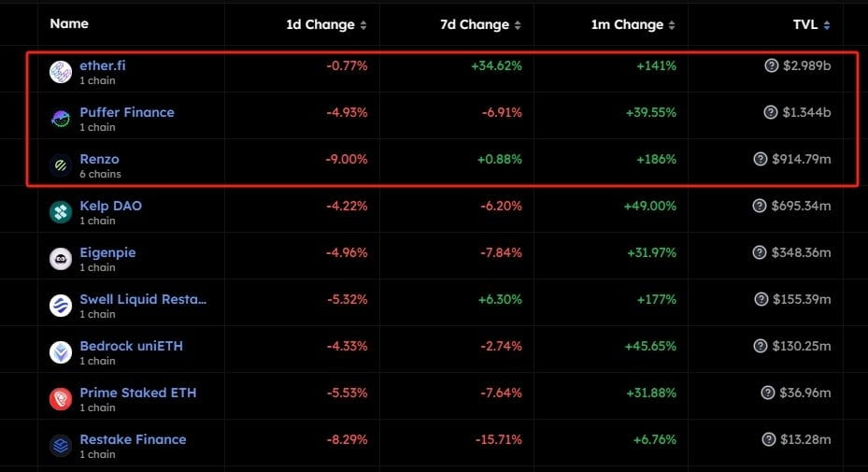Screen dimensions: 868x472
Task: Click the Swell Liquid Restaking logo icon
Action: (61, 306)
